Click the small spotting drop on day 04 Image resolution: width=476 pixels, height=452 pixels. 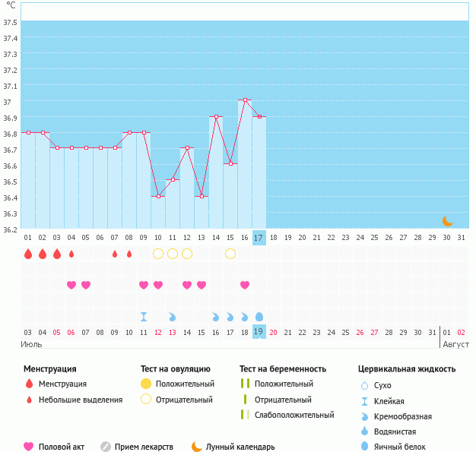coord(71,254)
